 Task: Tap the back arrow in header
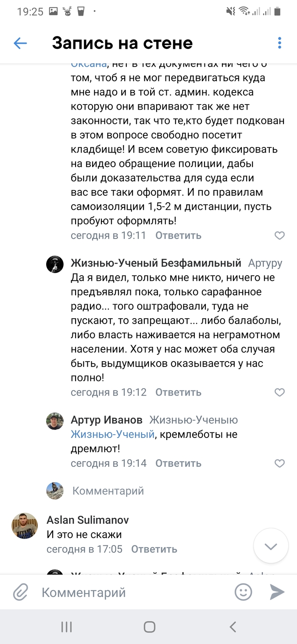click(20, 43)
